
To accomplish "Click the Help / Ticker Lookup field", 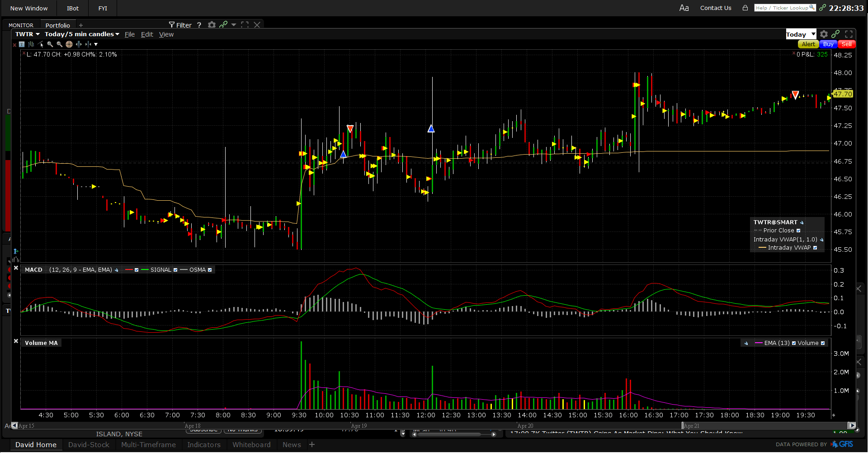I will 784,8.
